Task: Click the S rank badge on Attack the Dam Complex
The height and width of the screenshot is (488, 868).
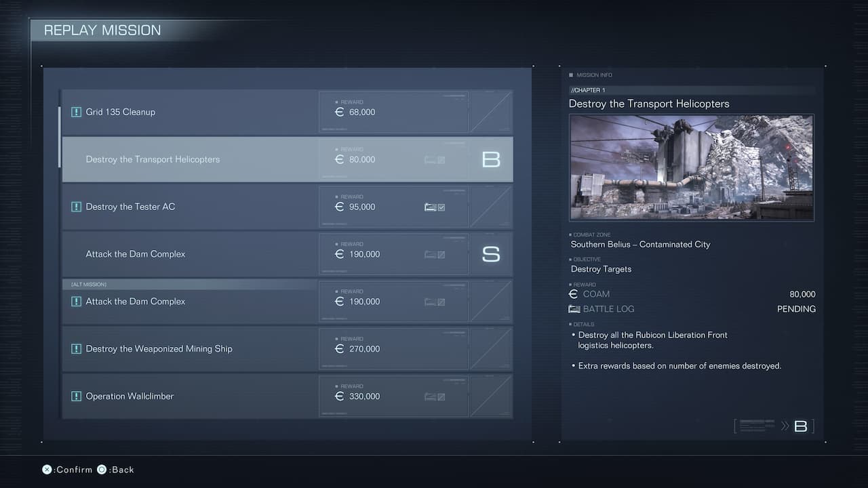Action: pyautogui.click(x=490, y=254)
